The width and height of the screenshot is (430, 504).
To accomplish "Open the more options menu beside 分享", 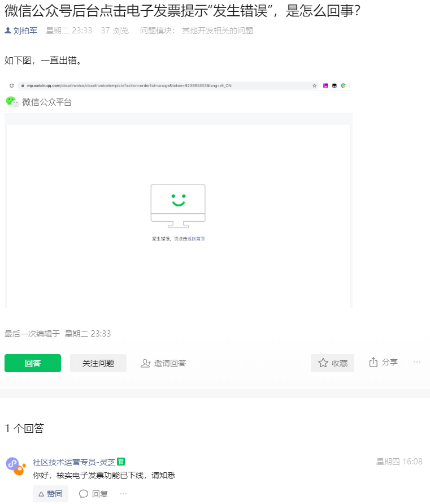I will (x=417, y=362).
